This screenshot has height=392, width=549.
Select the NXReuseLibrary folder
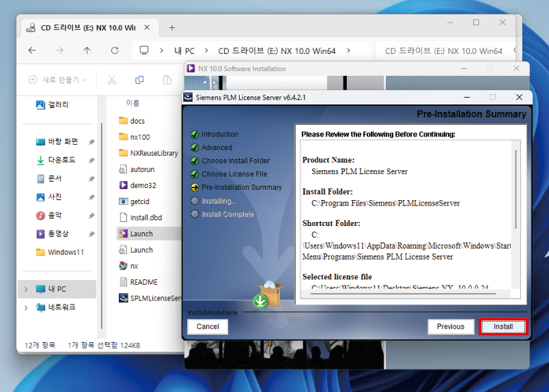coord(148,153)
